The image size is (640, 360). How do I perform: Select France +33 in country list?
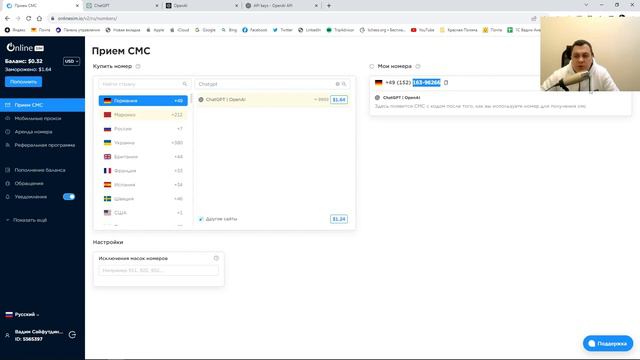[143, 171]
